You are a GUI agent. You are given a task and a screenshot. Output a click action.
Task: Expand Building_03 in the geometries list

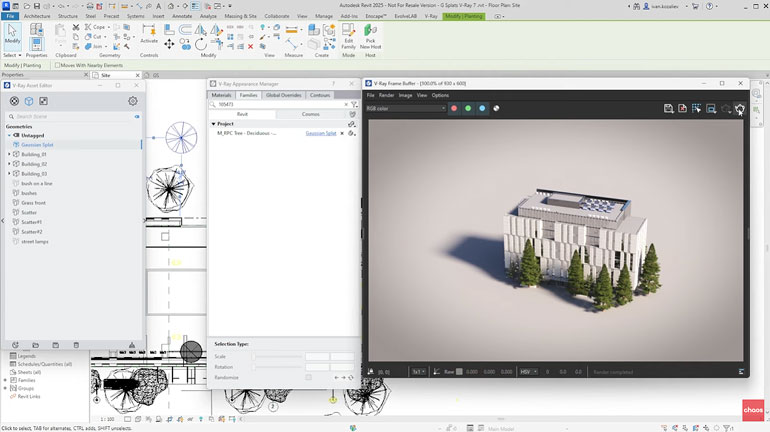click(9, 174)
